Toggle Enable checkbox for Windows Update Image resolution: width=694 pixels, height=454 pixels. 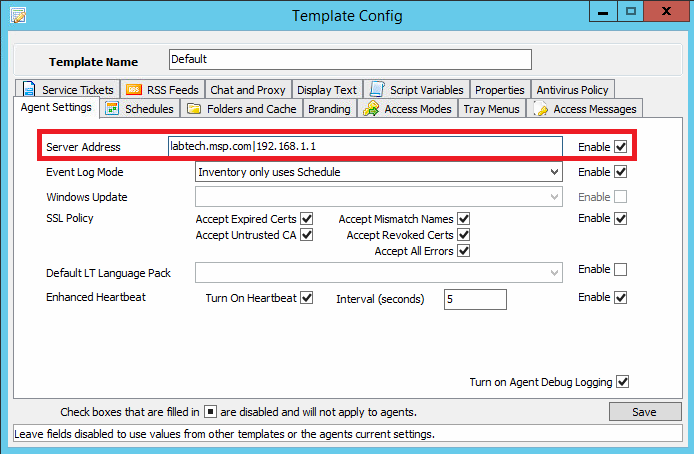point(621,197)
